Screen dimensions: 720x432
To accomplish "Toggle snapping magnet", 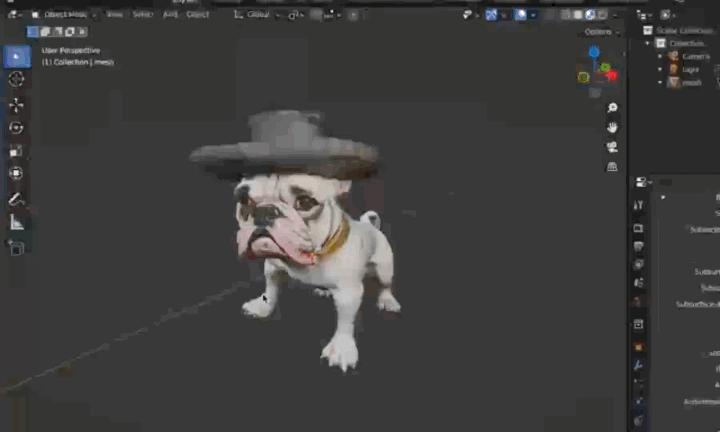I will (316, 15).
